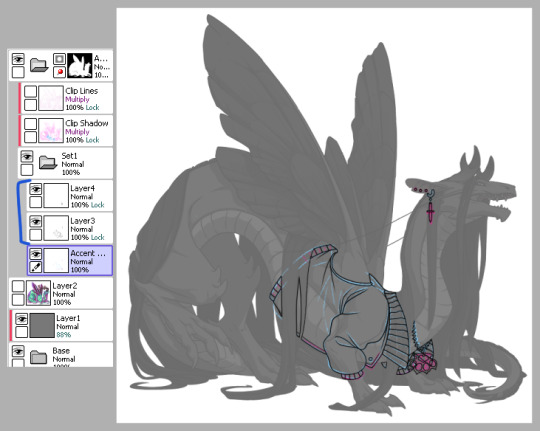
Task: Click Layer1 88% opacity value
Action: point(64,335)
